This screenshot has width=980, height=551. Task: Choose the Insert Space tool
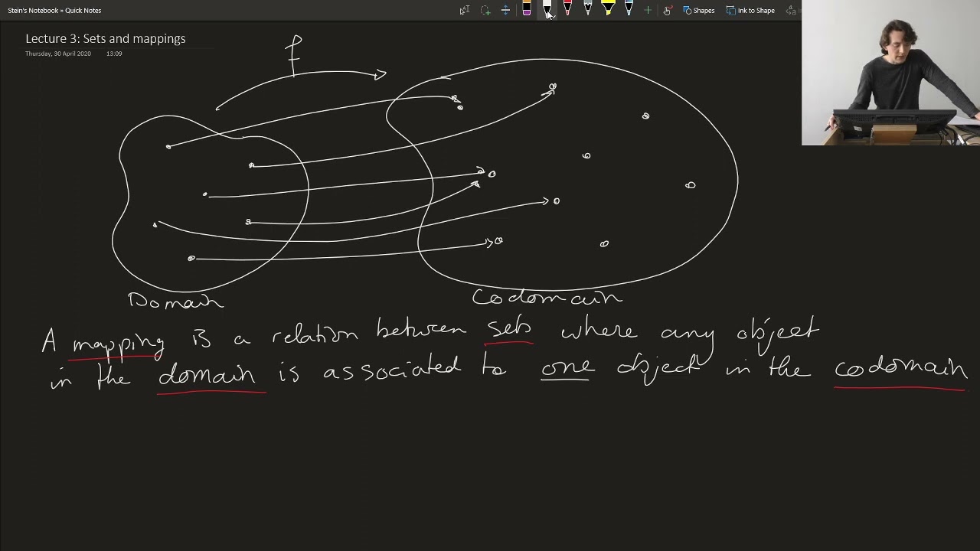point(505,10)
